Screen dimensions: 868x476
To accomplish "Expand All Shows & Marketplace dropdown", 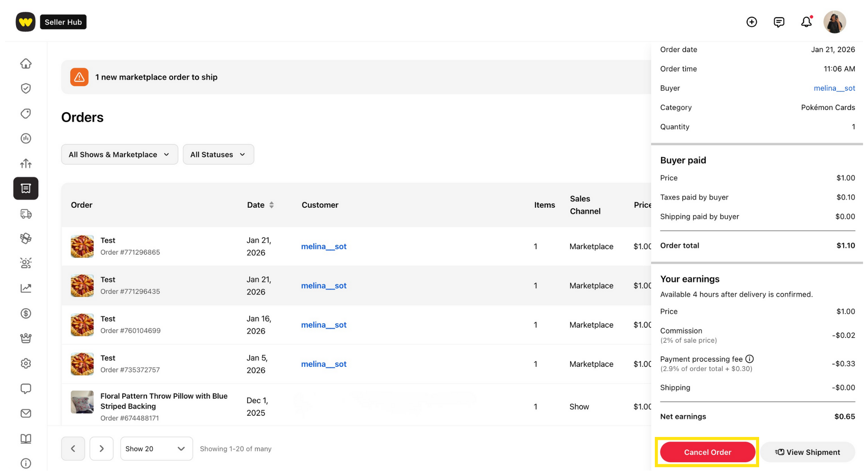I will [119, 155].
